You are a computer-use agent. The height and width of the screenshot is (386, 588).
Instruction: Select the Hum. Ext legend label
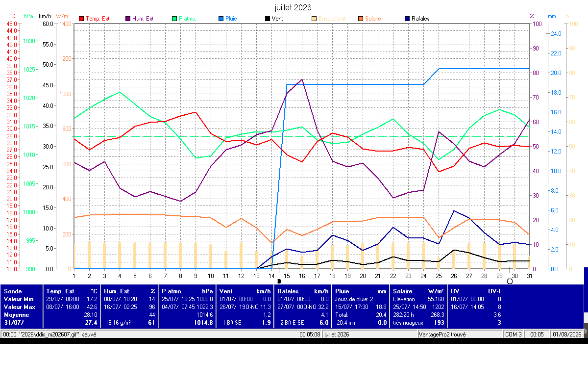tap(143, 19)
